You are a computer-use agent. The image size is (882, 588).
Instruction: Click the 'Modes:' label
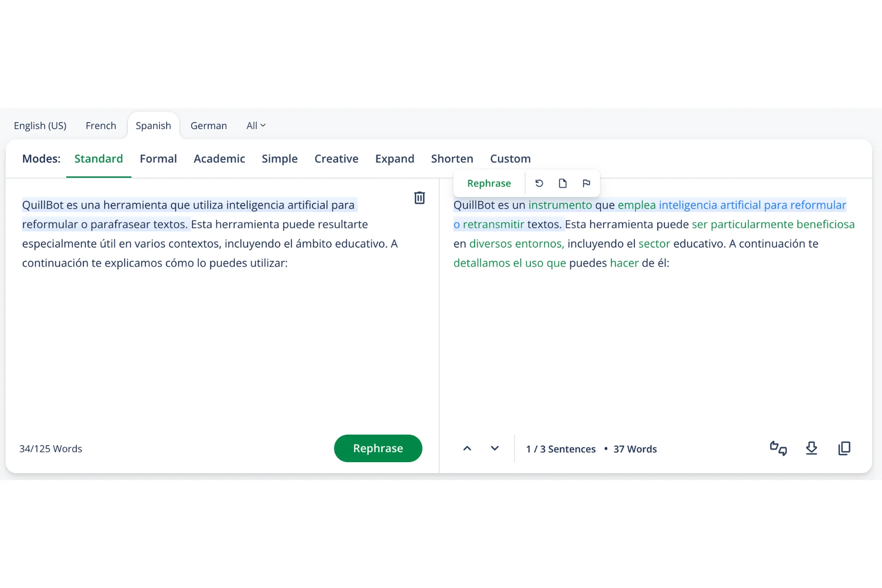pyautogui.click(x=41, y=158)
